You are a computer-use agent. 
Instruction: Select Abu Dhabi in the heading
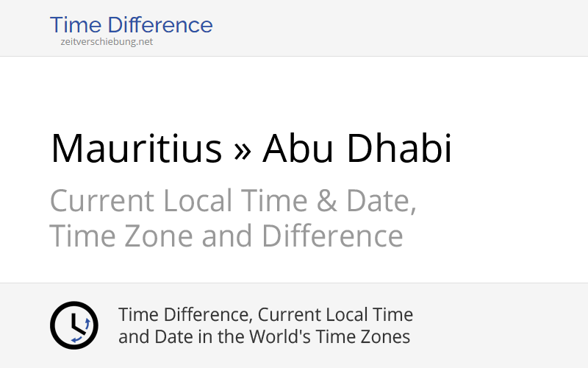357,149
